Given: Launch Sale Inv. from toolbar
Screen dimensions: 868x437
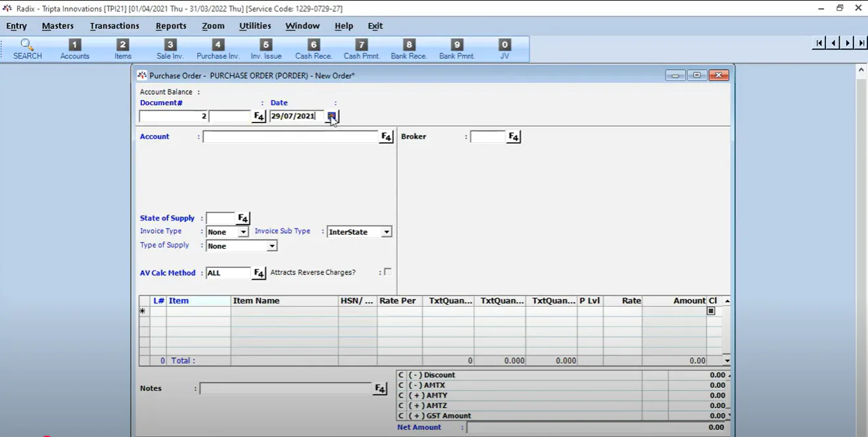Looking at the screenshot, I should pos(170,49).
